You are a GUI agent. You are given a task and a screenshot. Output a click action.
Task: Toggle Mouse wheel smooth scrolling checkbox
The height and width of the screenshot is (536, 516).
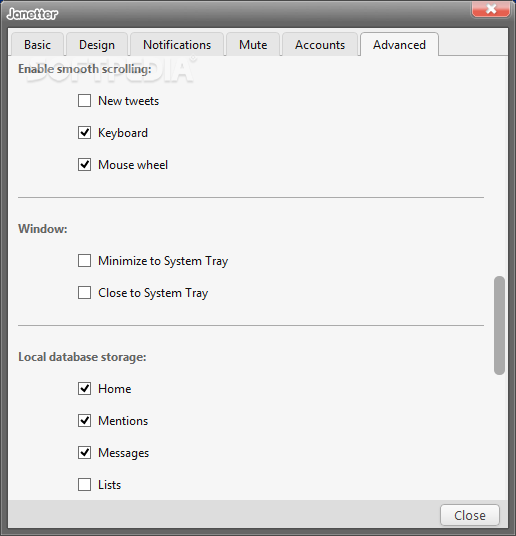(84, 165)
